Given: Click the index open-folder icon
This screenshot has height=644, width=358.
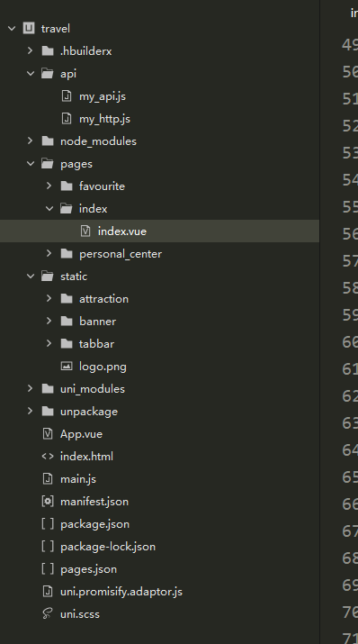Looking at the screenshot, I should [67, 209].
